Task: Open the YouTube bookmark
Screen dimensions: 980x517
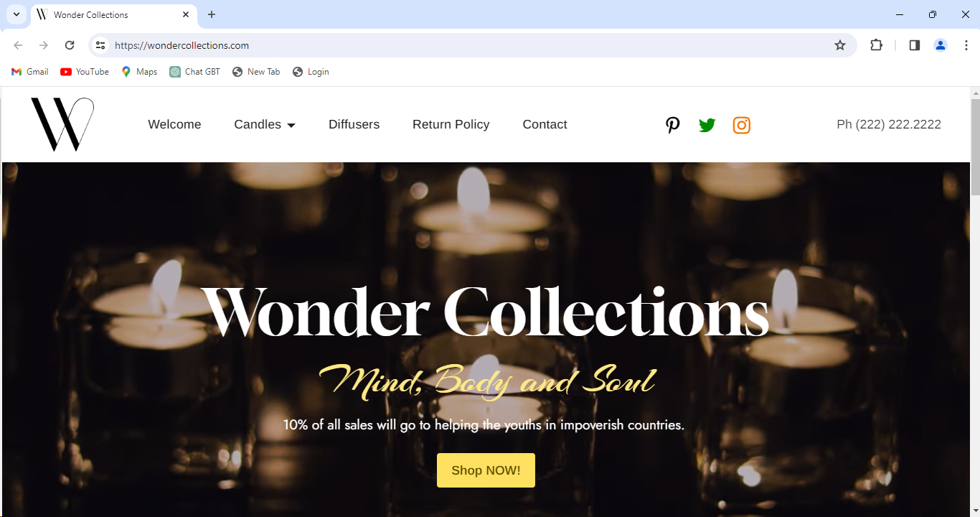Action: [85, 72]
